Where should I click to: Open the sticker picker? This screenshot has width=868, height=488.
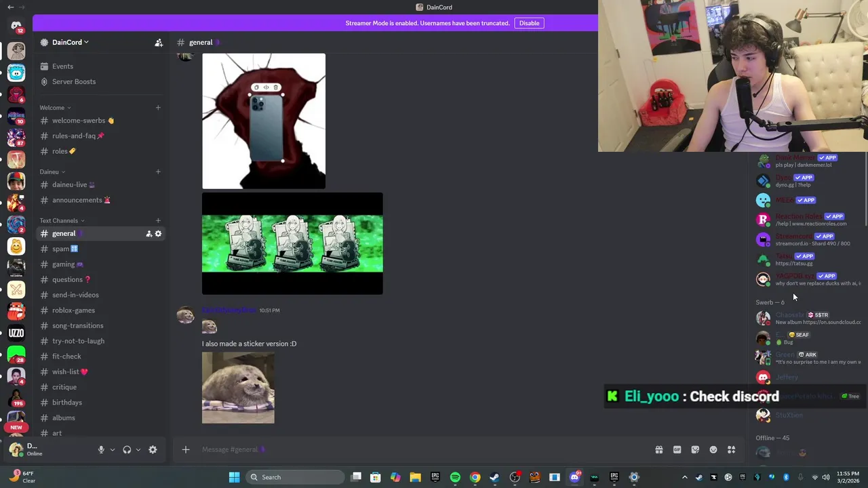pyautogui.click(x=695, y=449)
